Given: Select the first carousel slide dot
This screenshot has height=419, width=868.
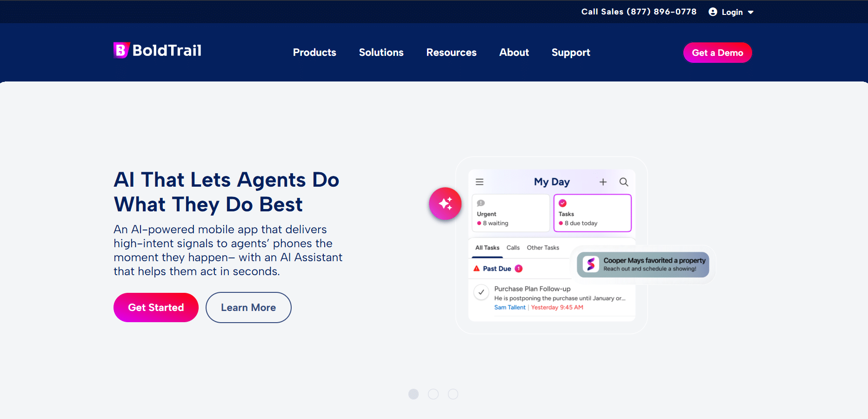Looking at the screenshot, I should click(414, 394).
